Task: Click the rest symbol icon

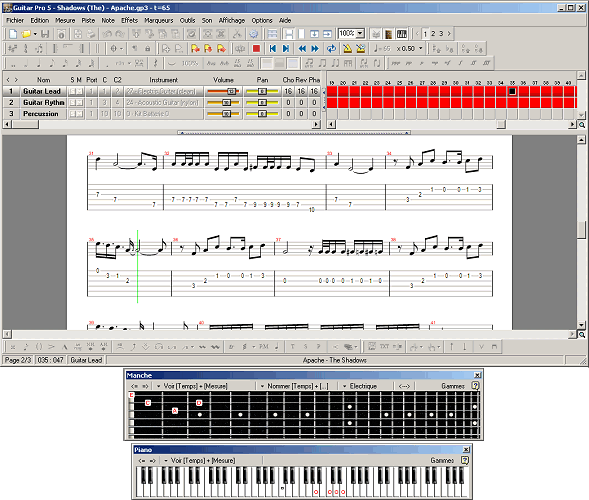Action: (x=156, y=63)
